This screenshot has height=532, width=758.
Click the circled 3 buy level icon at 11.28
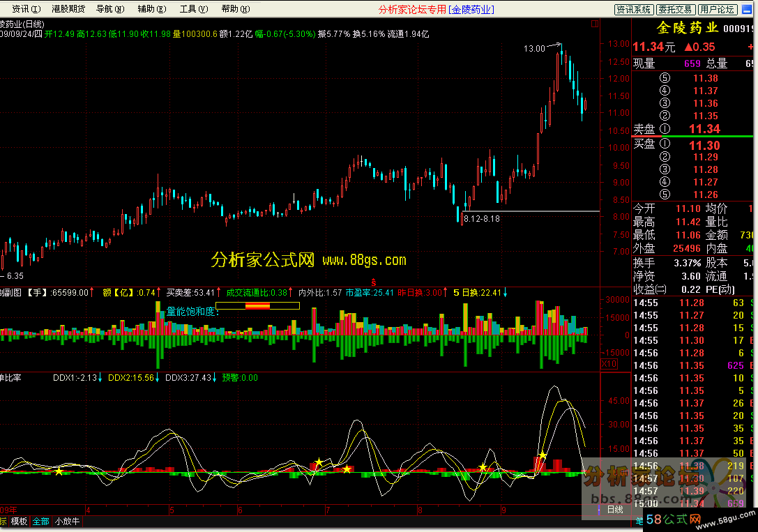pyautogui.click(x=665, y=169)
